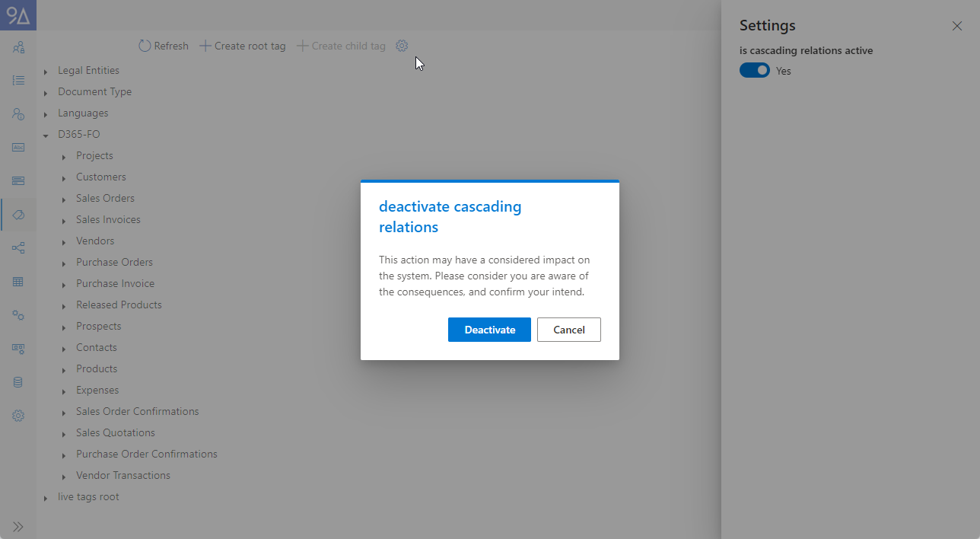Click Create root tag

pyautogui.click(x=243, y=46)
